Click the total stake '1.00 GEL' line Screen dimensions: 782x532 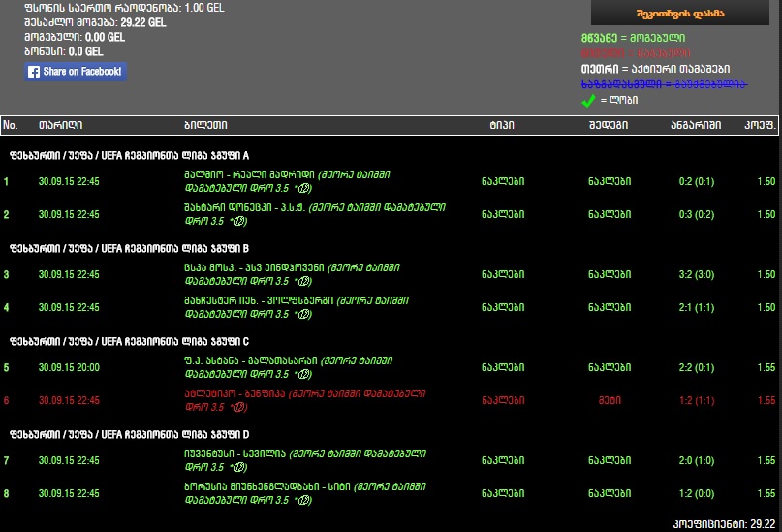124,8
